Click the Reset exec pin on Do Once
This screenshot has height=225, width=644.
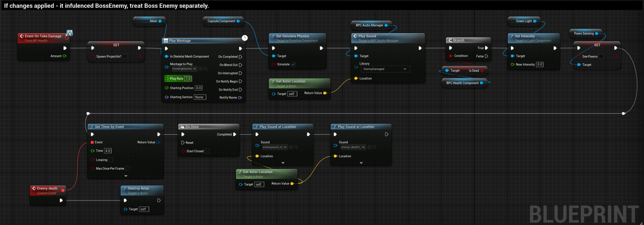(x=183, y=143)
